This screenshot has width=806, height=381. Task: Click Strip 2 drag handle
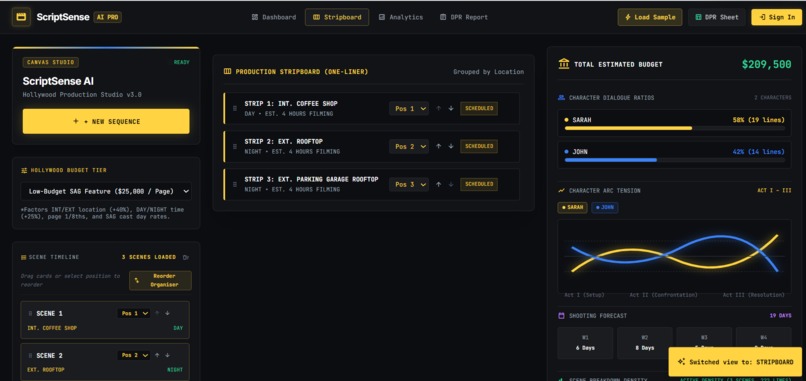coord(235,147)
